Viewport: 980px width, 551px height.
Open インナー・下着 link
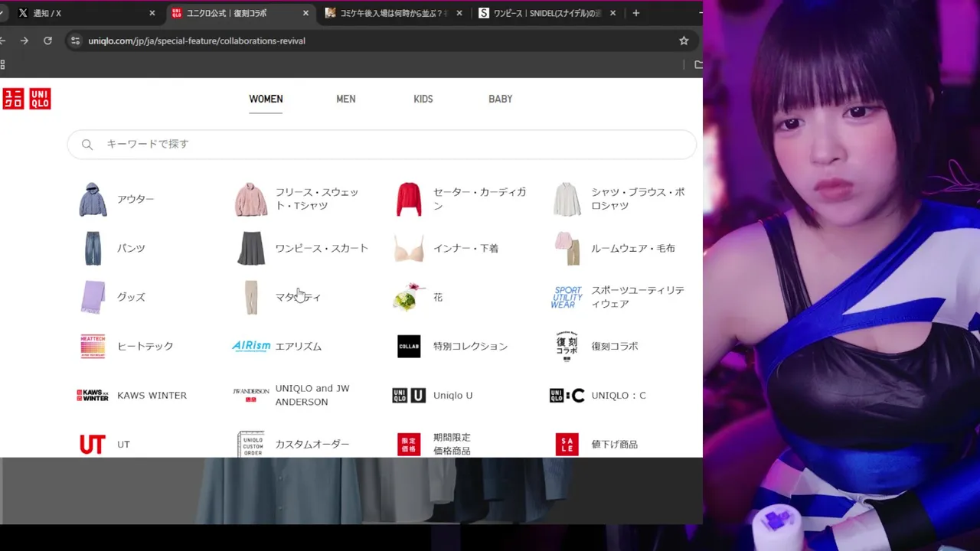[465, 248]
